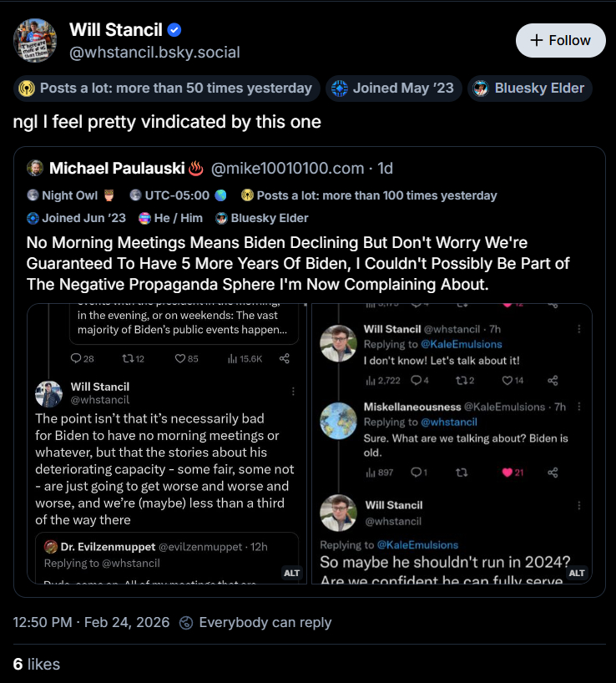This screenshot has width=616, height=683.
Task: Open the right quoted screenshot image
Action: click(452, 444)
